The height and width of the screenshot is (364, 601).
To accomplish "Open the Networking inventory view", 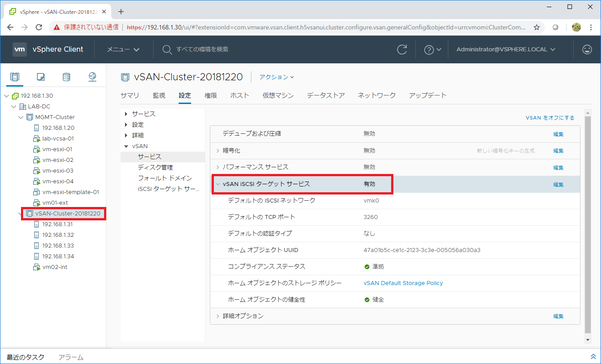I will (x=92, y=77).
